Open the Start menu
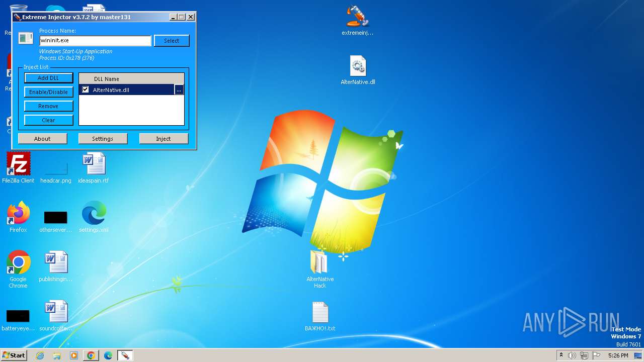This screenshot has height=362, width=644. click(14, 355)
